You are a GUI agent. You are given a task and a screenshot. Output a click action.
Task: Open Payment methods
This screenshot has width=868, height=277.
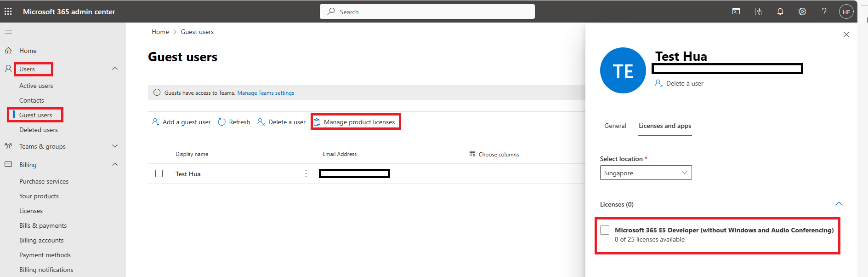pos(45,255)
